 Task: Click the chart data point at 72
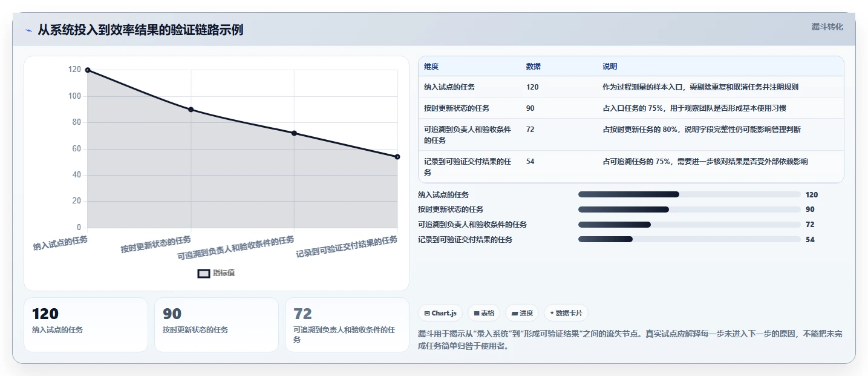click(294, 133)
